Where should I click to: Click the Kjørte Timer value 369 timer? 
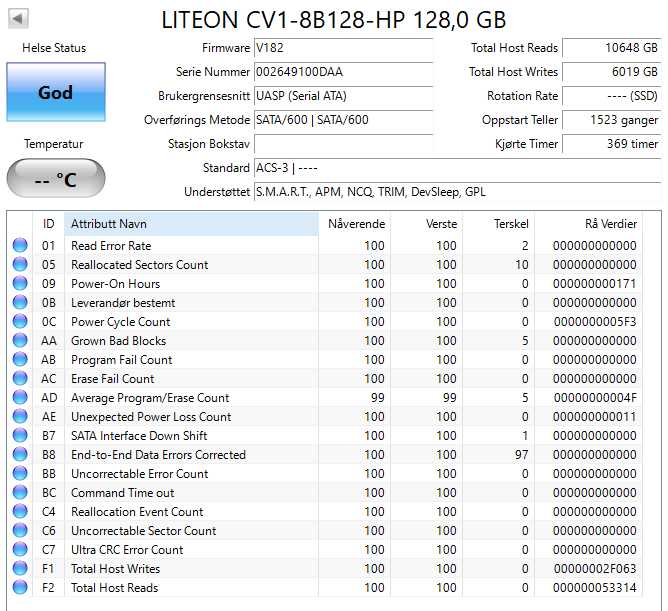612,144
